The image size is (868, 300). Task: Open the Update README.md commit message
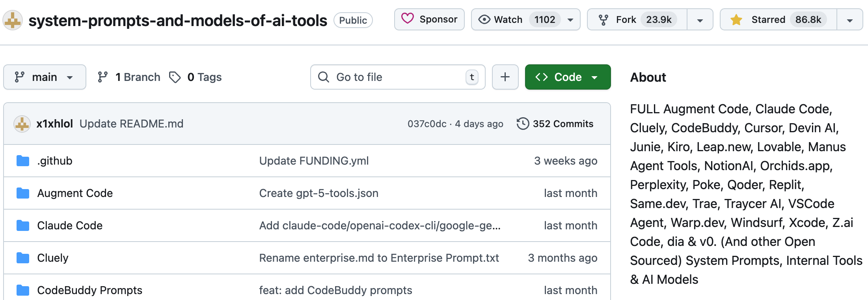[x=131, y=124]
